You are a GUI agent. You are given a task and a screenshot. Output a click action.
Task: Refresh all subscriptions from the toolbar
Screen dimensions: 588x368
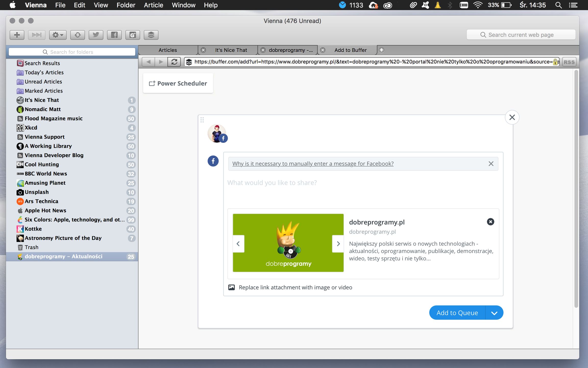(x=78, y=35)
